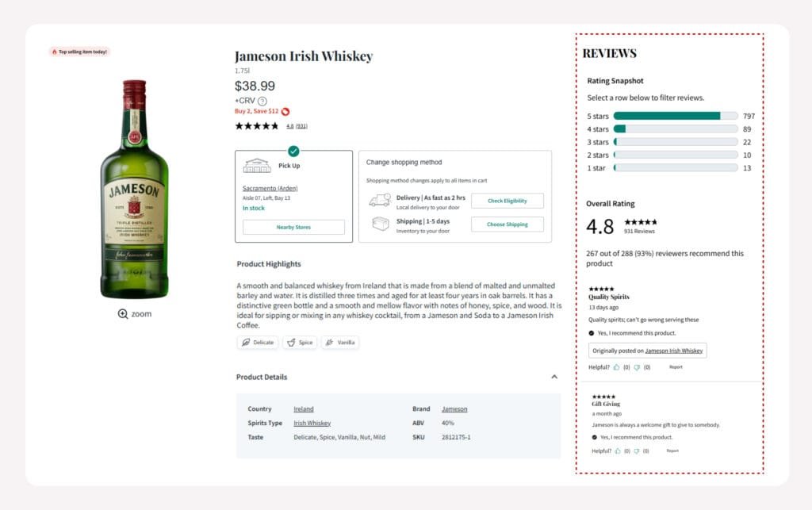Image resolution: width=812 pixels, height=510 pixels.
Task: Select the Pick Up shopping method card
Action: click(x=293, y=196)
